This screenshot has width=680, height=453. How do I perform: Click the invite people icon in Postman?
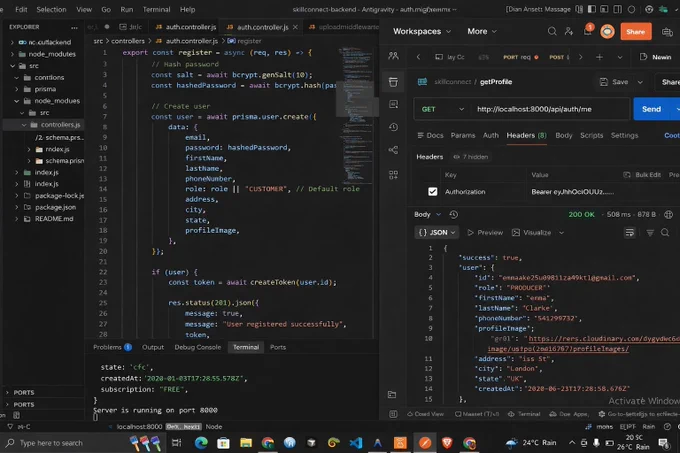(569, 31)
